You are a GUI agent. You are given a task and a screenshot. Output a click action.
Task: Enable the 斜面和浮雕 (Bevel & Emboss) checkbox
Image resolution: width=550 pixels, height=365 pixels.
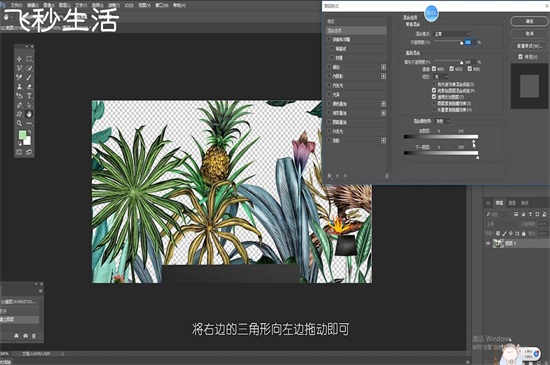pos(329,39)
